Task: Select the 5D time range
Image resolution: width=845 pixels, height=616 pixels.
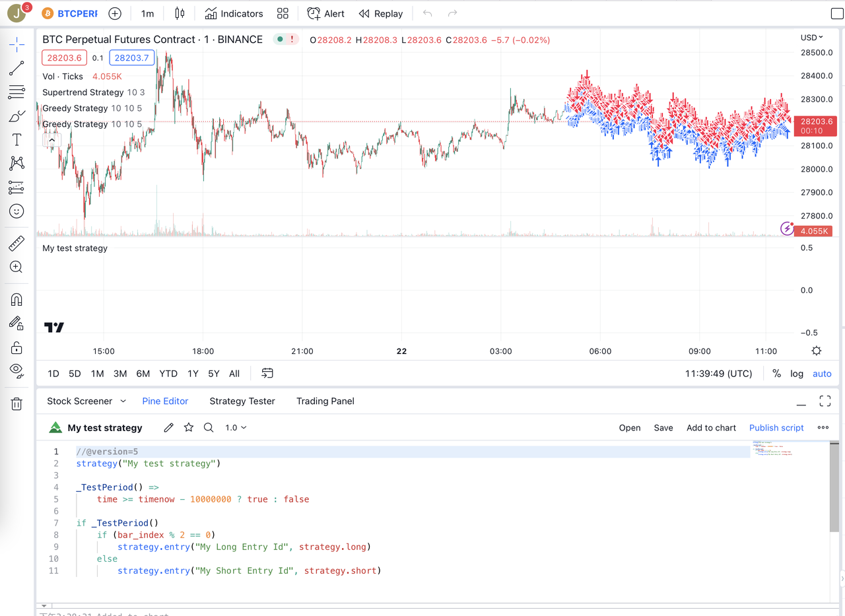Action: [75, 374]
